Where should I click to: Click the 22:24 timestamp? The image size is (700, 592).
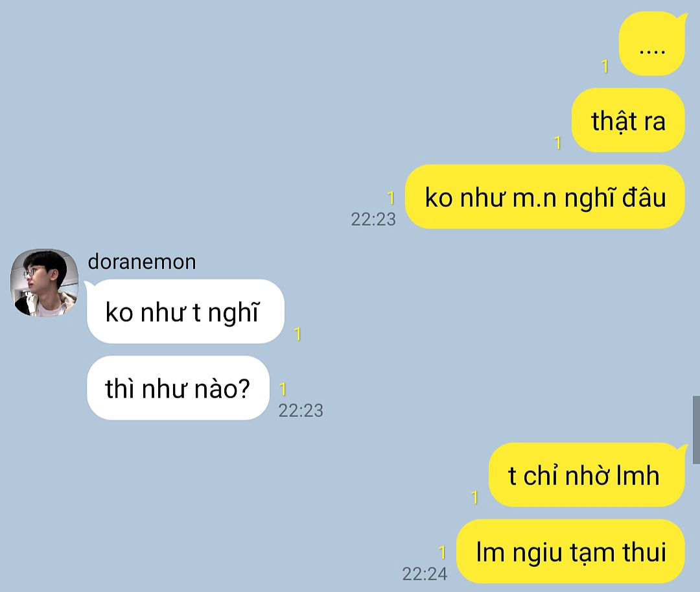pos(425,574)
